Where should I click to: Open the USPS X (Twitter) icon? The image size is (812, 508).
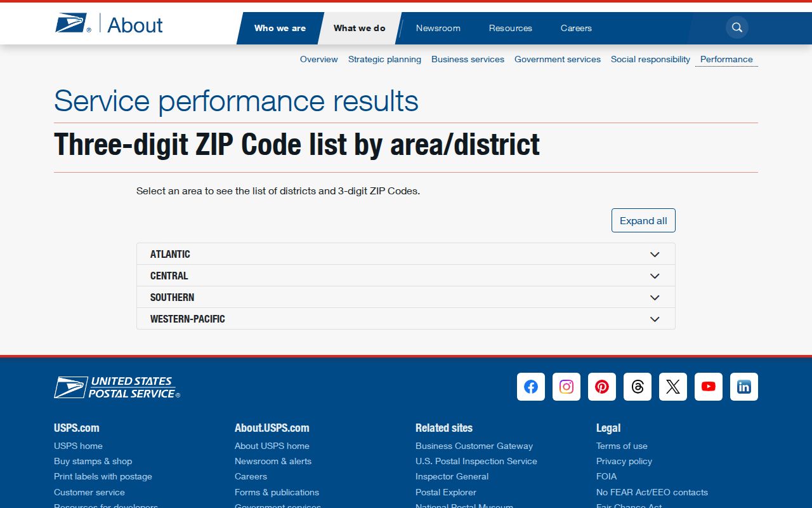coord(673,387)
